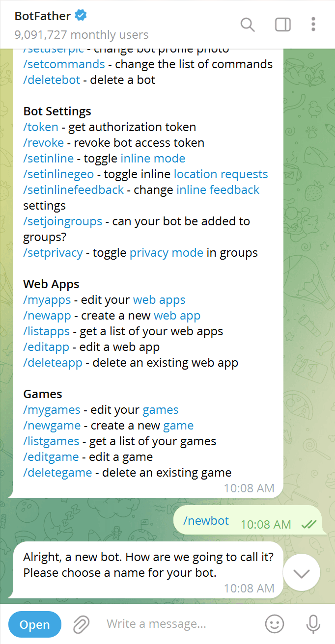Screen dimensions: 335x644
Task: Click the 9,091,727 monthly users subtitle
Action: click(x=82, y=35)
